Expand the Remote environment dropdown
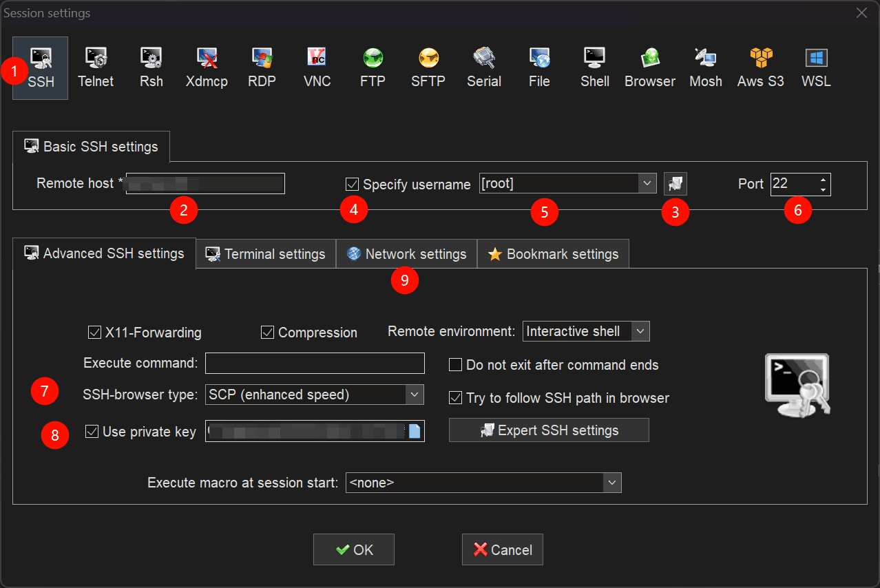Viewport: 880px width, 588px height. coord(640,331)
